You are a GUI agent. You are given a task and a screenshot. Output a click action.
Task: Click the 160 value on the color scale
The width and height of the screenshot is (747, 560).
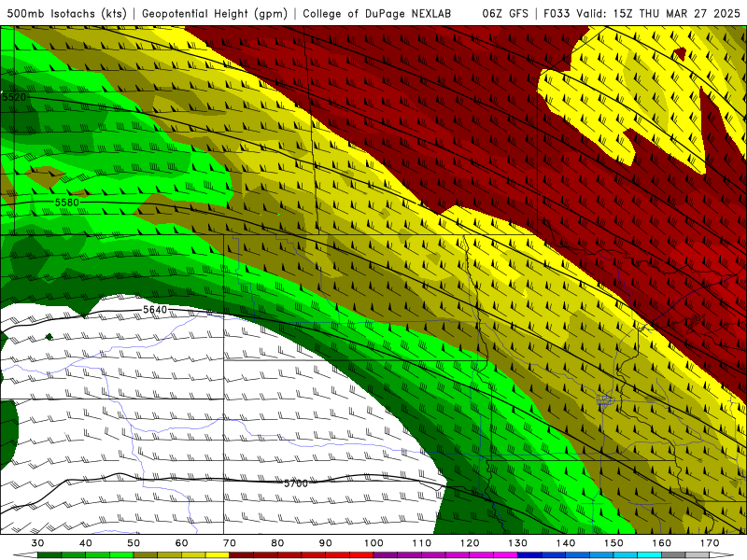(662, 543)
